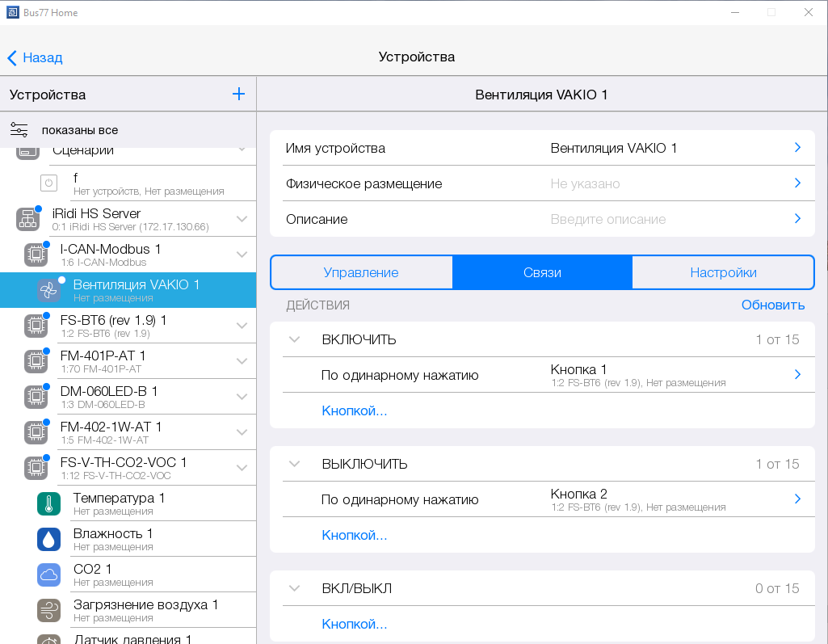Select Загрязнение воздуха 1 in list
This screenshot has width=828, height=644.
(x=128, y=610)
